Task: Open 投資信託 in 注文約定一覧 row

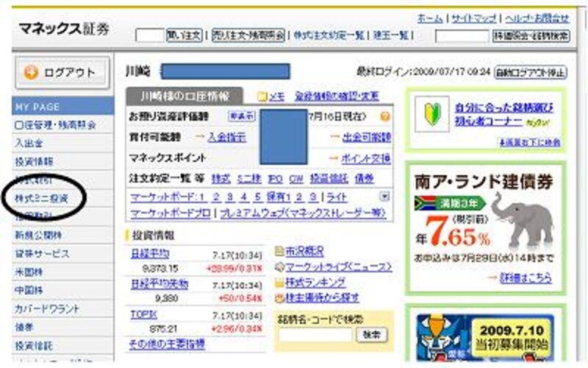Action: [329, 179]
